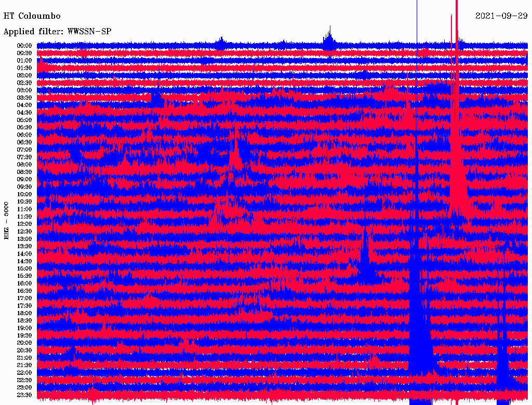This screenshot has width=532, height=405.
Task: Click the 04:30 trace label
Action: tap(24, 113)
